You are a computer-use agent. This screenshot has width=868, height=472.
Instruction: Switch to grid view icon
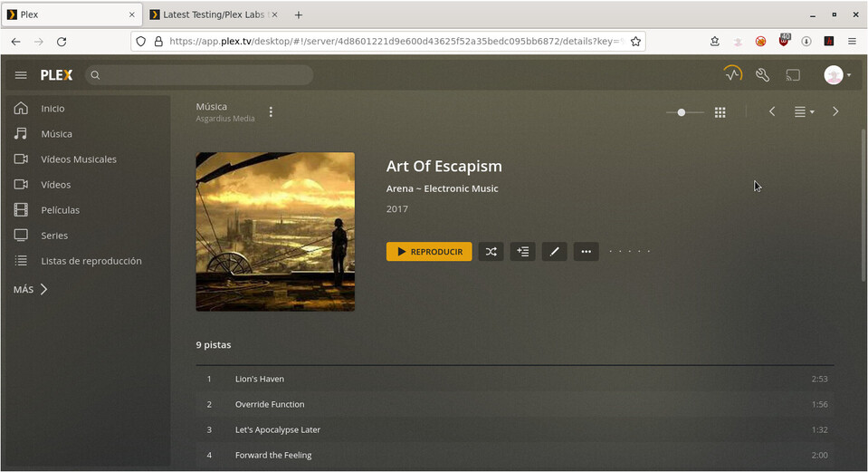pyautogui.click(x=720, y=112)
